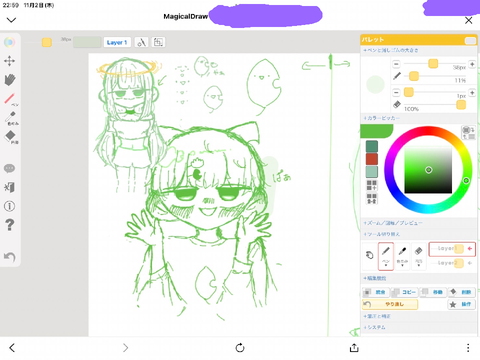Click the yellow undo (やり直し) button
This screenshot has height=360, width=480.
390,304
